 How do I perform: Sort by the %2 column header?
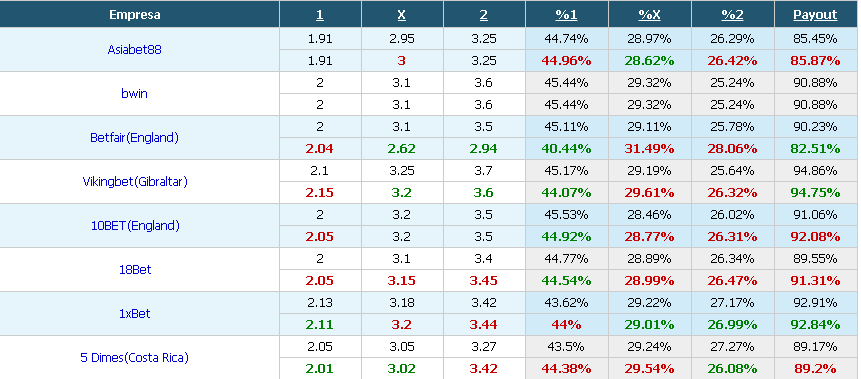click(x=732, y=15)
